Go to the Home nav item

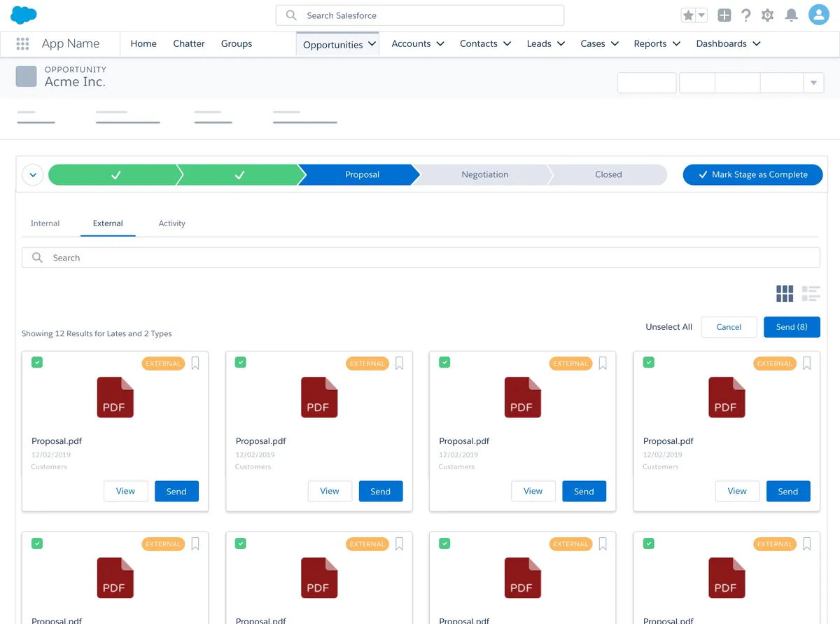coord(143,43)
